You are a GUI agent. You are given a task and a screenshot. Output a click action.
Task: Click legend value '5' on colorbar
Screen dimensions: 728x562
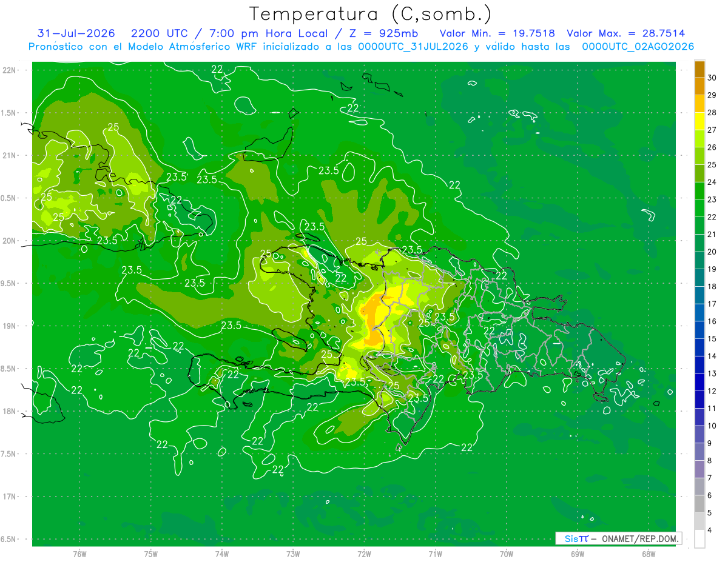[x=710, y=513]
